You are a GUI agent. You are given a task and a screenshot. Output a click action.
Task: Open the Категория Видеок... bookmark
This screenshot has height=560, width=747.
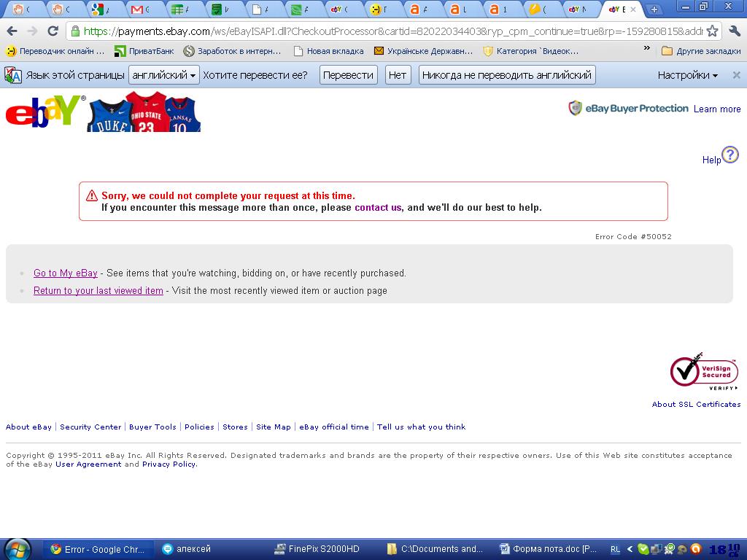(x=531, y=51)
